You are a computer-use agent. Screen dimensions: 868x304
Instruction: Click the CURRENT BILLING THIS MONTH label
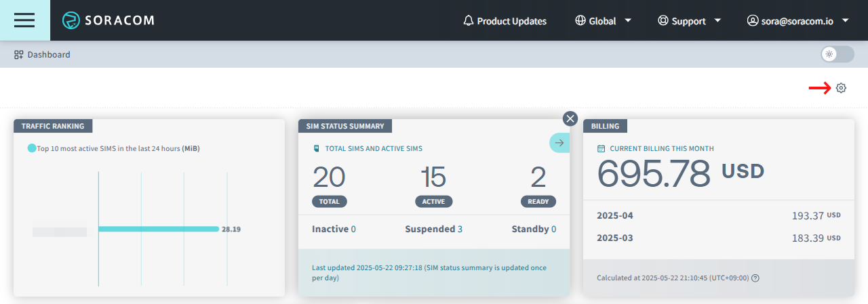click(x=662, y=148)
